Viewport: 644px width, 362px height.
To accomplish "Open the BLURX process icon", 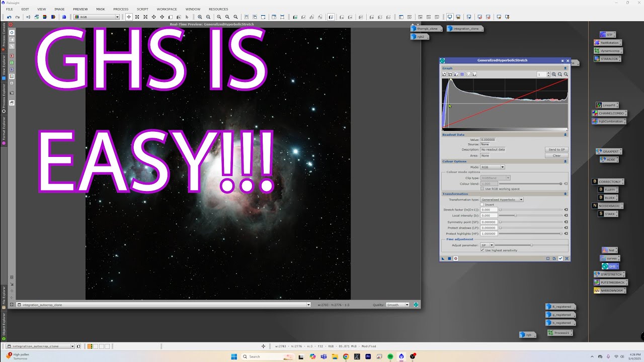I will coord(607,198).
